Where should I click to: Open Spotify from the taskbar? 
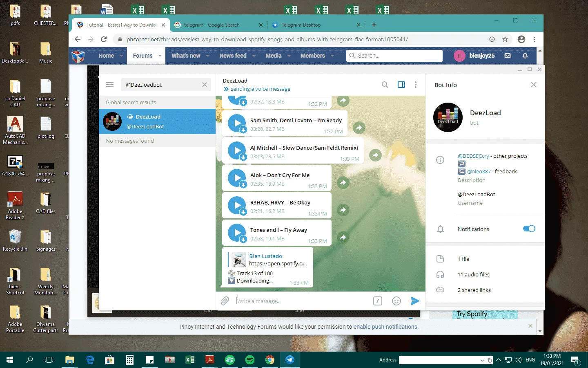coord(250,360)
